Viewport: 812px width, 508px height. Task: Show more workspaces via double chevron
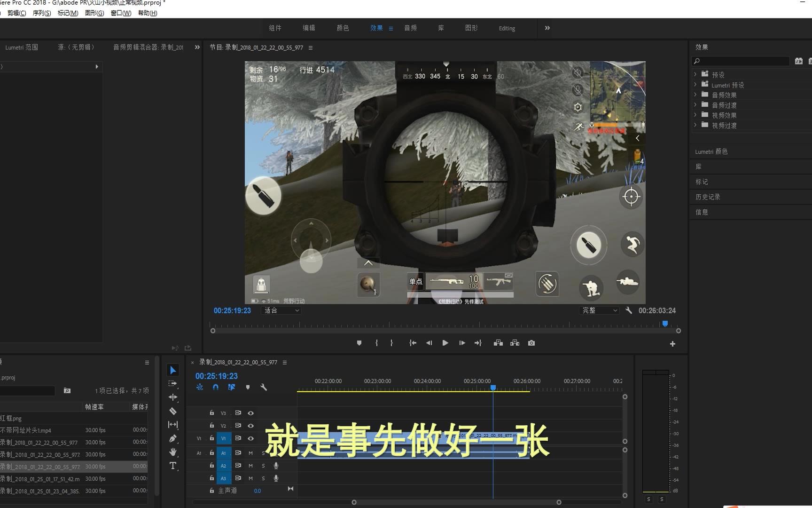tap(547, 28)
